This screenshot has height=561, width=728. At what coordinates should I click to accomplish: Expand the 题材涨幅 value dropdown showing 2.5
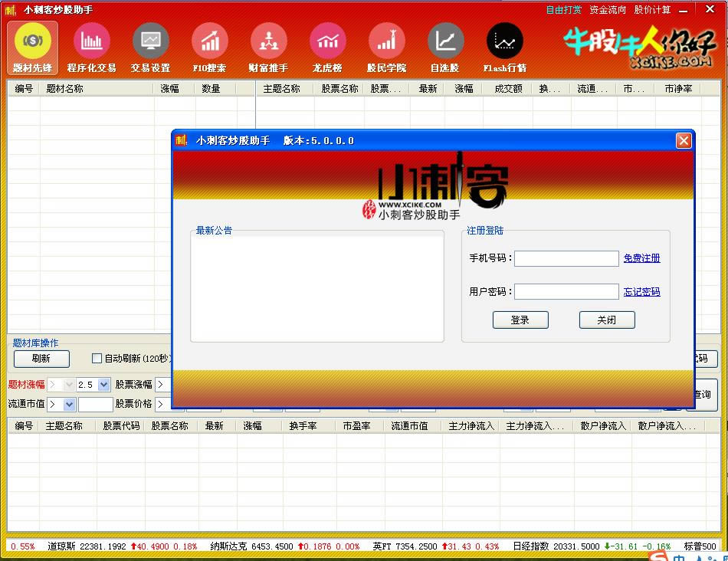103,385
